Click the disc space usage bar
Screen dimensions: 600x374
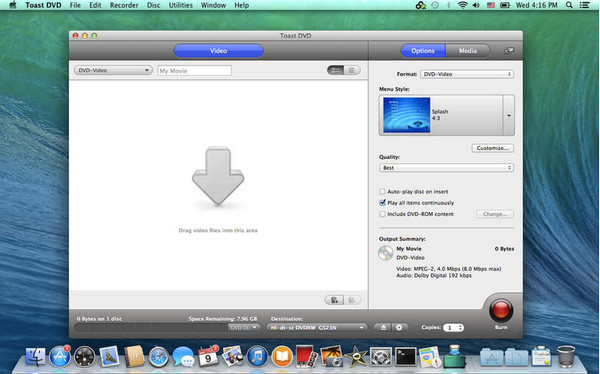151,328
